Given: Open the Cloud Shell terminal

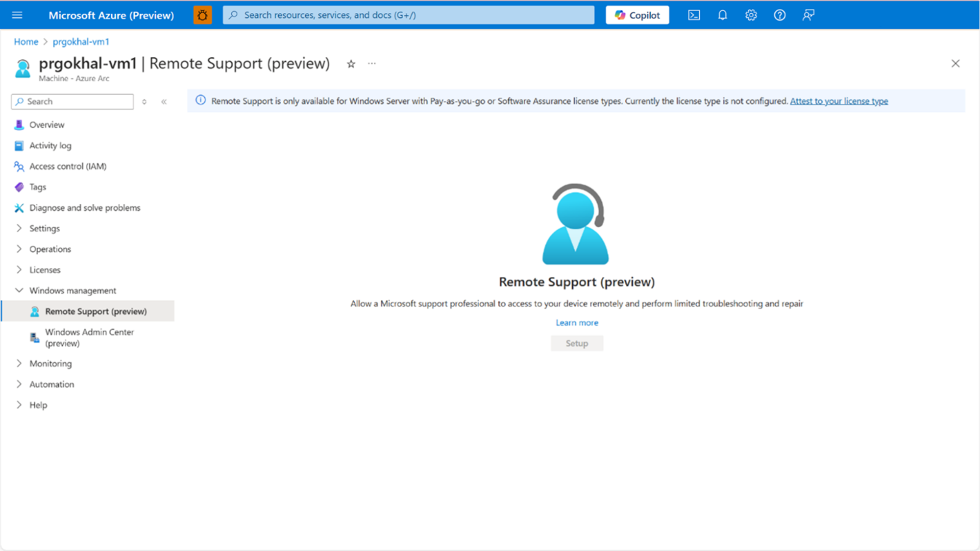Looking at the screenshot, I should [x=694, y=15].
